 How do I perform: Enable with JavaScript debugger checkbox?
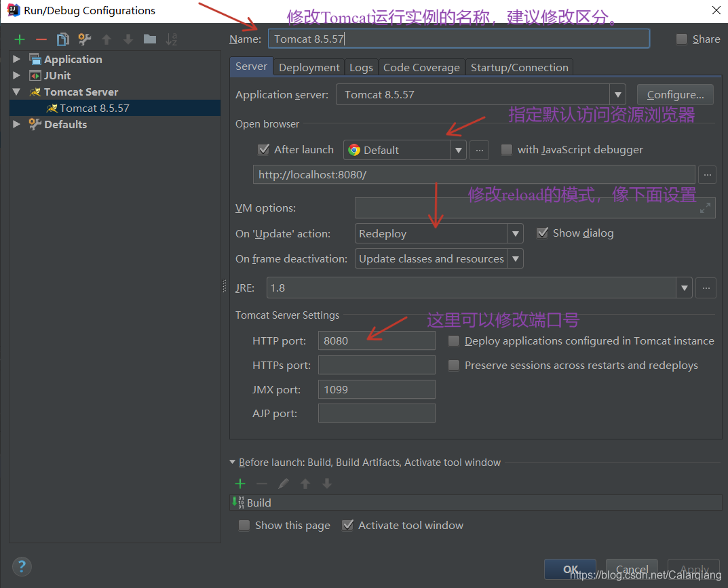(x=507, y=149)
